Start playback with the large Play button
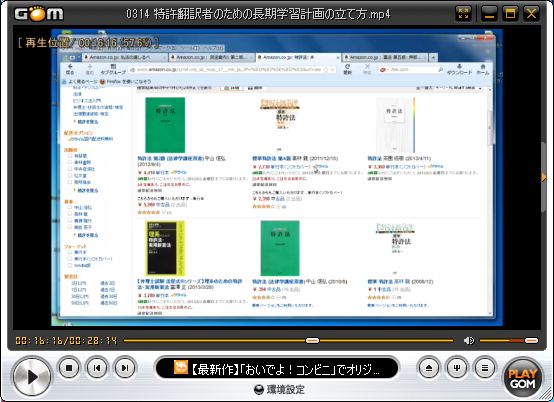 click(x=32, y=377)
